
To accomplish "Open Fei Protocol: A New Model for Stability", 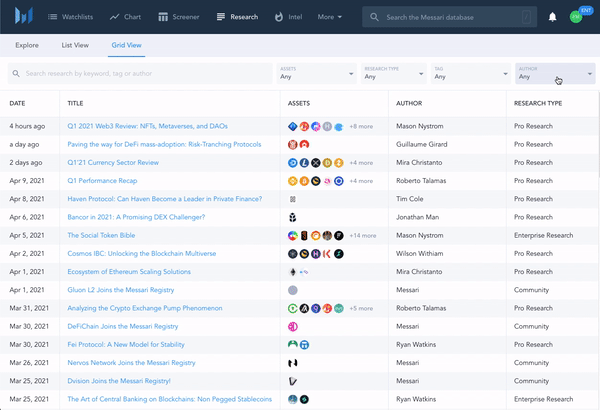I will (x=126, y=345).
